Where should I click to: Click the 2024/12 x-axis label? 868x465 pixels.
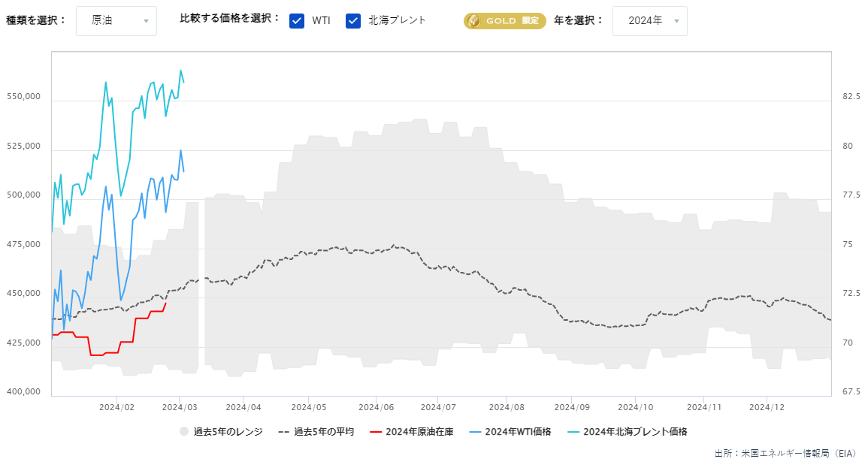coord(767,407)
